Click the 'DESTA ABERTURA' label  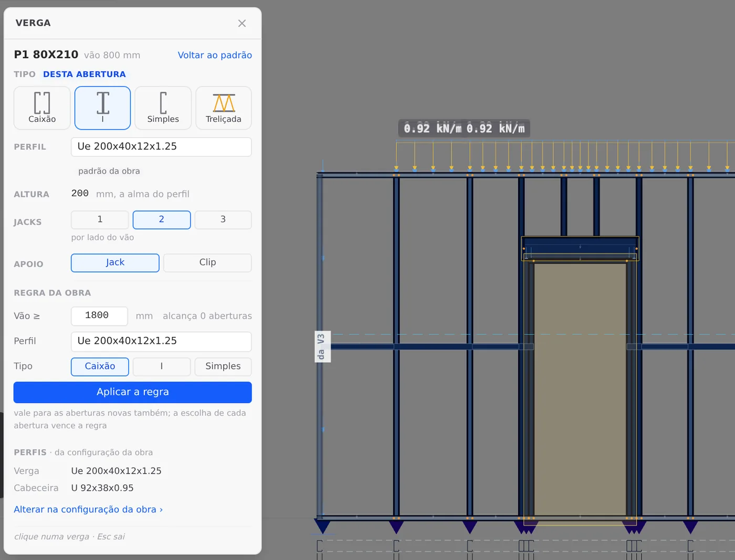click(x=85, y=75)
